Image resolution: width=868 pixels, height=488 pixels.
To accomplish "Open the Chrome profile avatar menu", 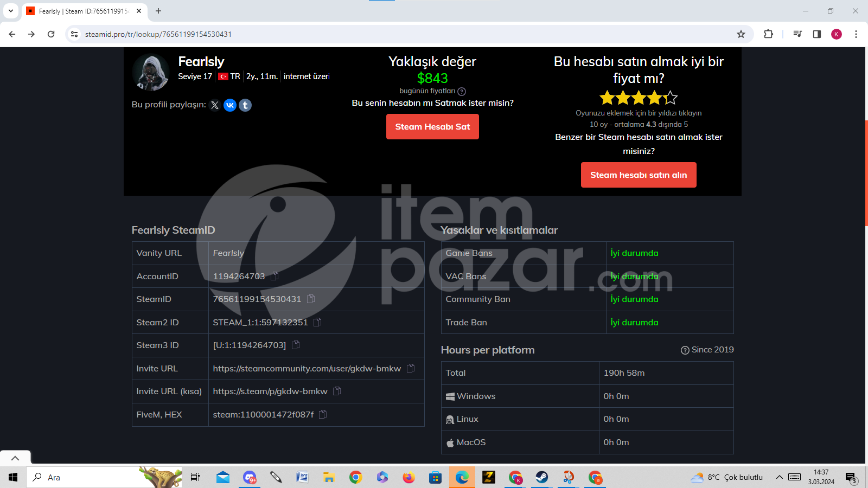I will click(x=837, y=34).
